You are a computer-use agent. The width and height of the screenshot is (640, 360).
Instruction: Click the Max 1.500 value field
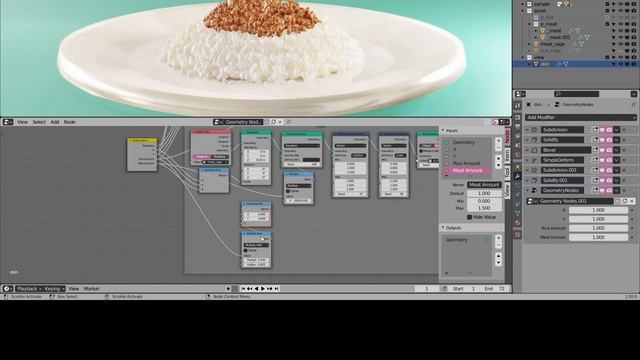click(x=484, y=208)
